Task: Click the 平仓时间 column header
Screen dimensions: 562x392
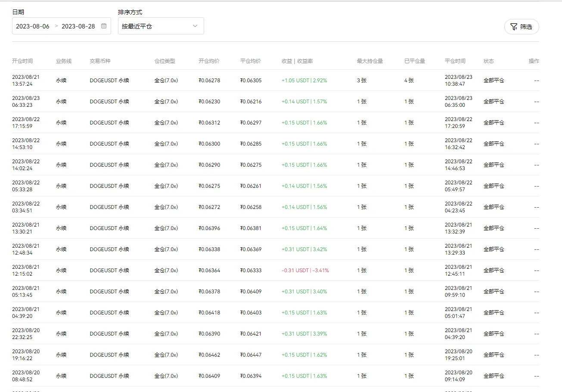Action: [455, 61]
